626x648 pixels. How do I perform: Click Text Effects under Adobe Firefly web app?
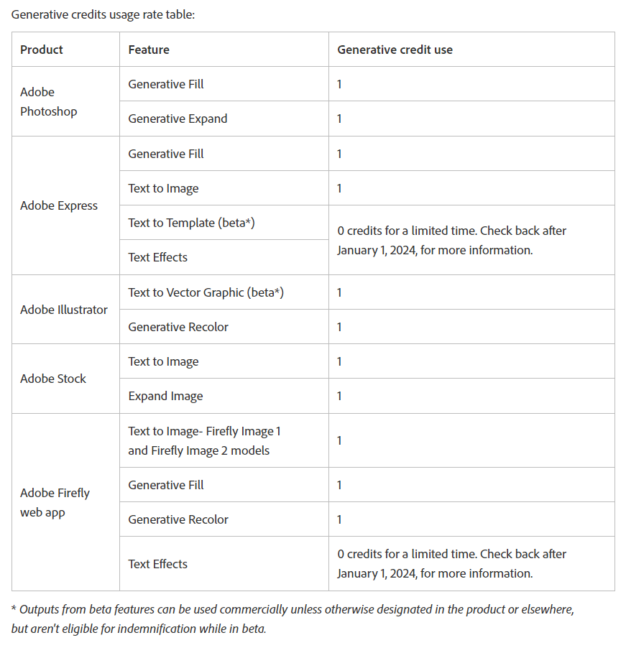(x=158, y=564)
